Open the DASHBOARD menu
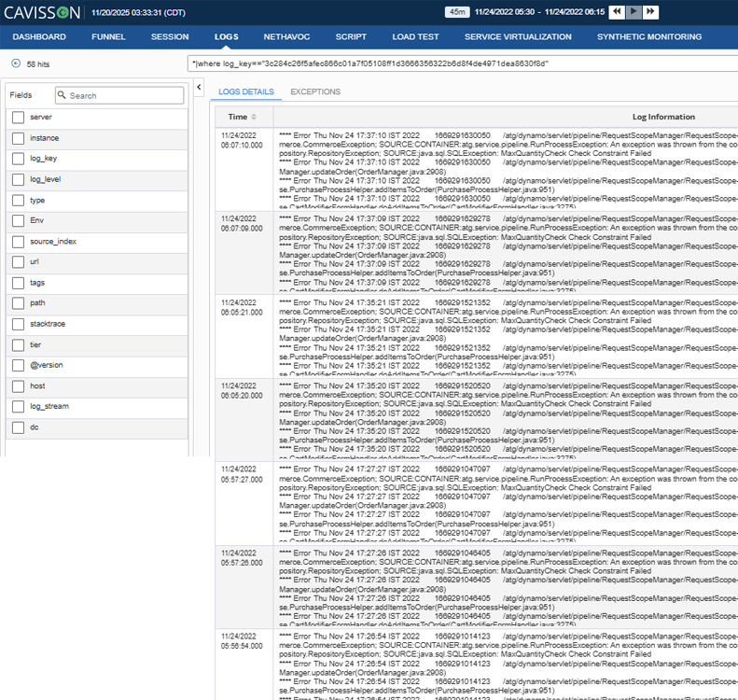 click(39, 36)
